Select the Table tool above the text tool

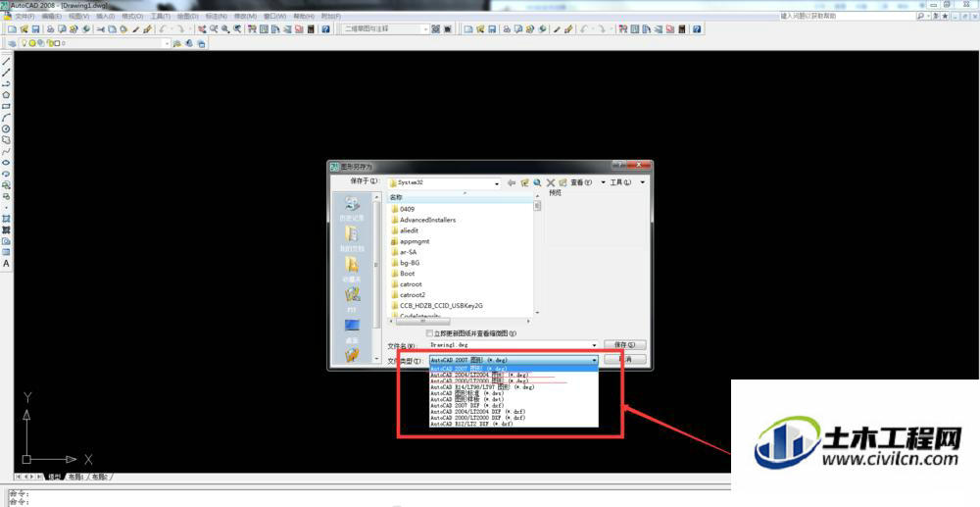6,252
